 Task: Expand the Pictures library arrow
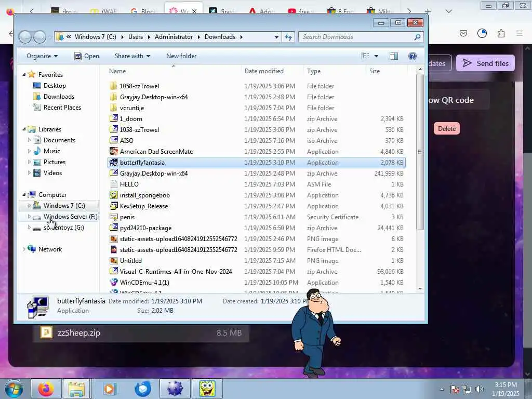pyautogui.click(x=29, y=162)
